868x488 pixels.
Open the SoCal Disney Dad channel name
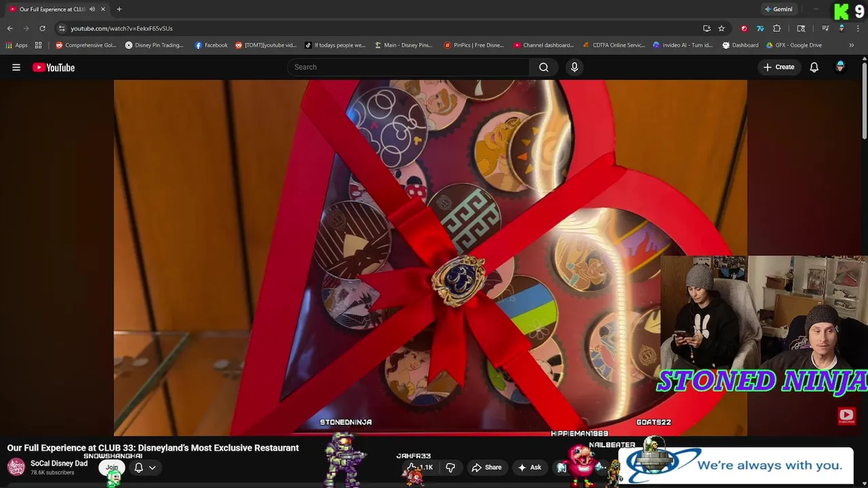click(x=59, y=464)
